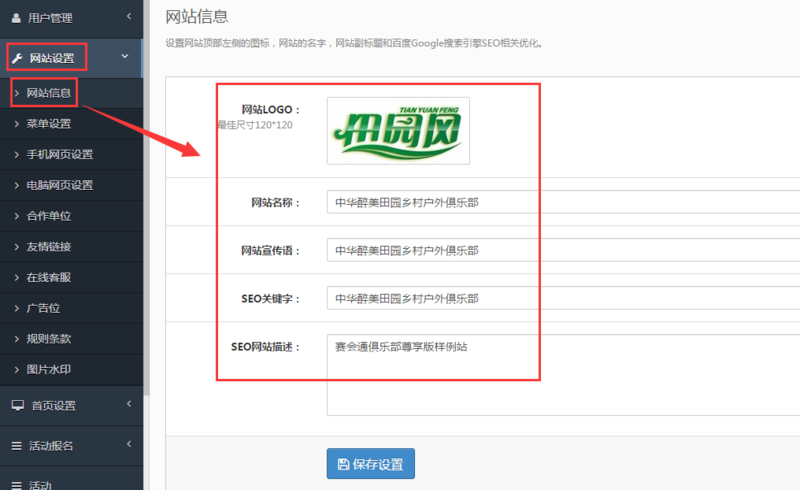
Task: Open the 合作单位 menu entry
Action: click(48, 216)
